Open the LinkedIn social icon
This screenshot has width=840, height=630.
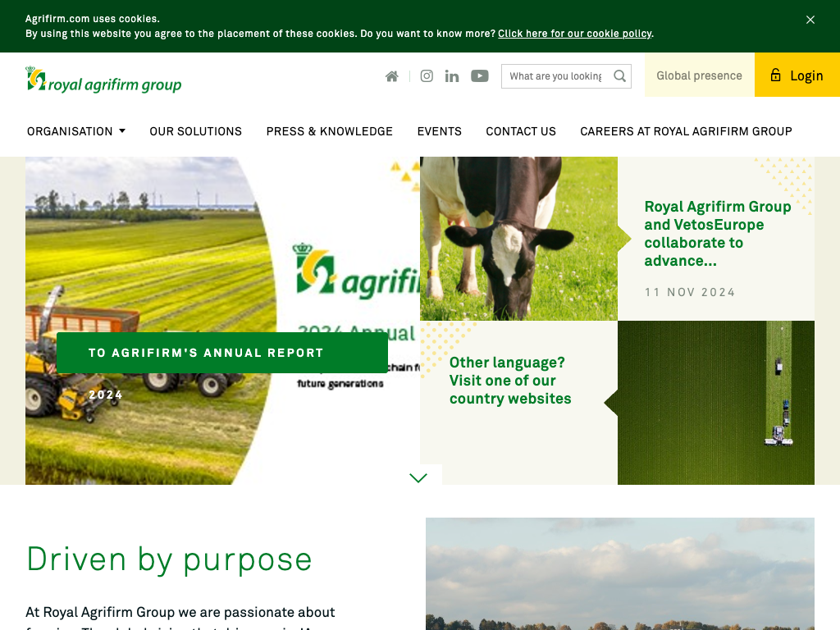(452, 76)
